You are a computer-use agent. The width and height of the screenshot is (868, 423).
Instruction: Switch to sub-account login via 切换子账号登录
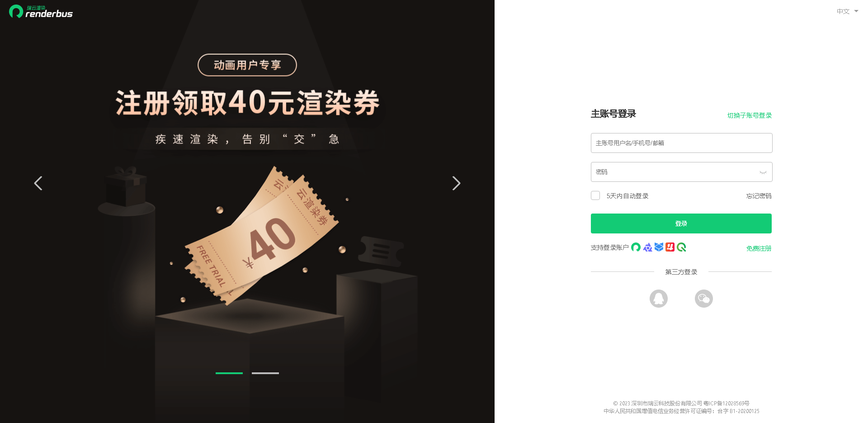point(750,115)
